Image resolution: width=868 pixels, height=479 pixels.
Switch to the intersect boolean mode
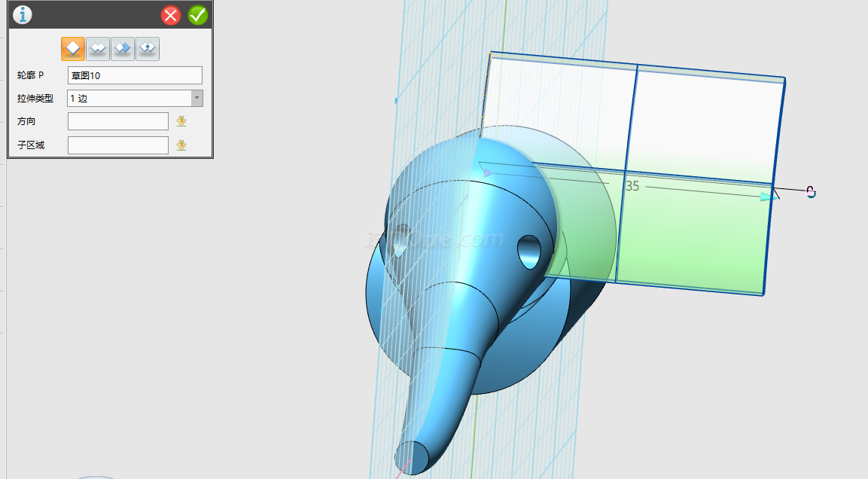[147, 48]
